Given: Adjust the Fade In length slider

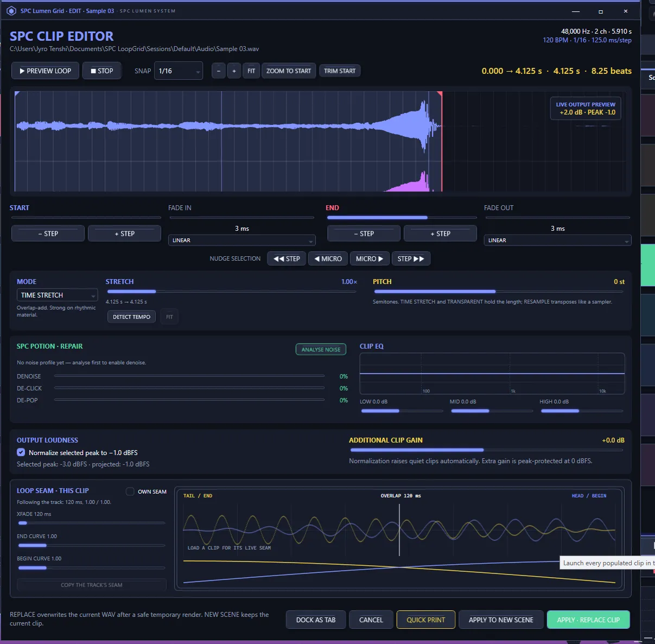Looking at the screenshot, I should (241, 218).
